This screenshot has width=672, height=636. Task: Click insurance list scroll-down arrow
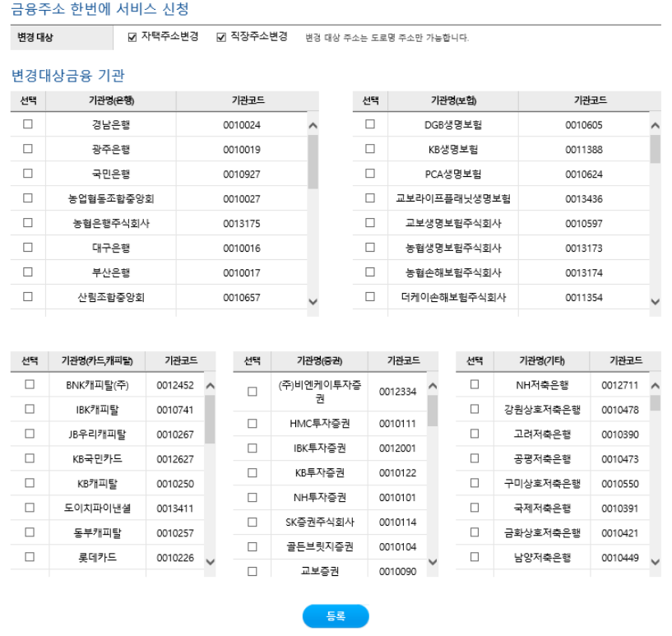[x=656, y=302]
